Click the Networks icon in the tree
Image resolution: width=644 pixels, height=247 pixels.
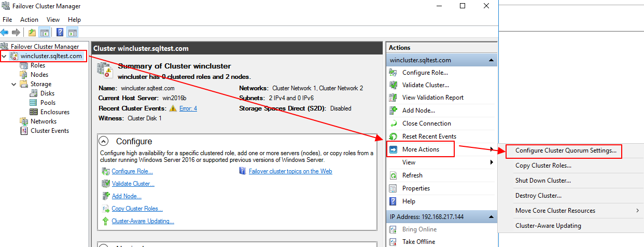point(24,121)
